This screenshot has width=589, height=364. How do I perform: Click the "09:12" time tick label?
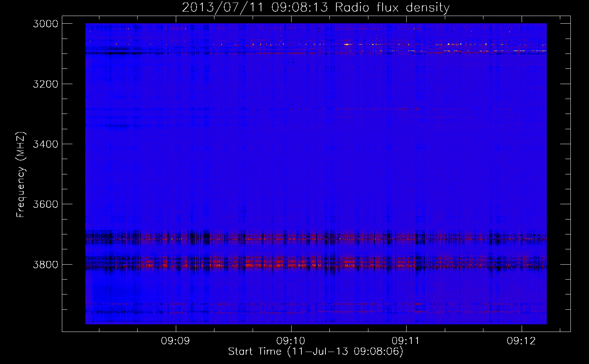pos(521,341)
